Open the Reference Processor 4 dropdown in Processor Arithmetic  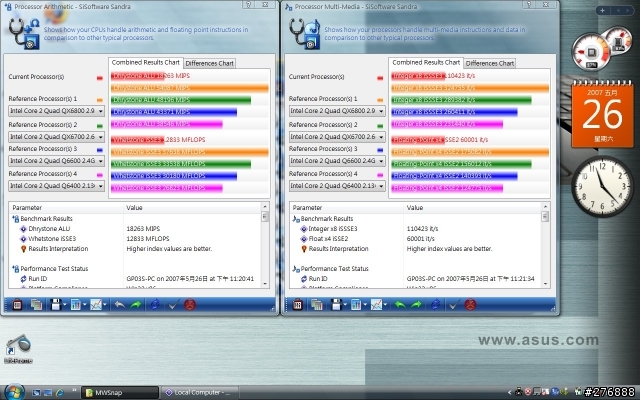(x=56, y=186)
